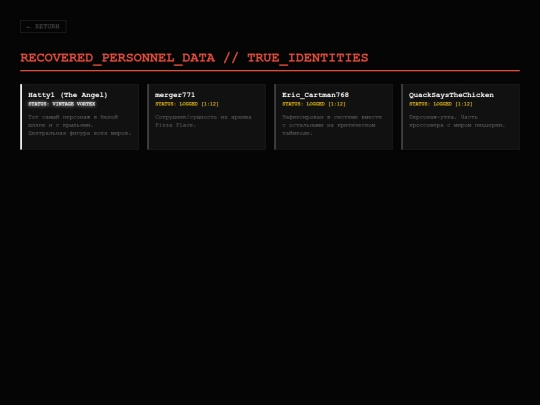Click QuackSaysTheChicken's STATUS: LOGGED [1:12] line
The image size is (540, 405).
pos(441,104)
